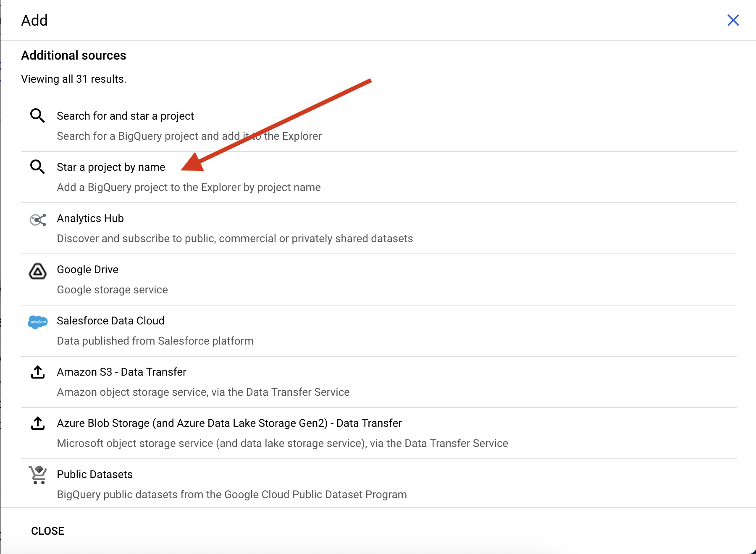The image size is (756, 554).
Task: Click the magnifier icon beside Star a project by name
Action: (37, 167)
